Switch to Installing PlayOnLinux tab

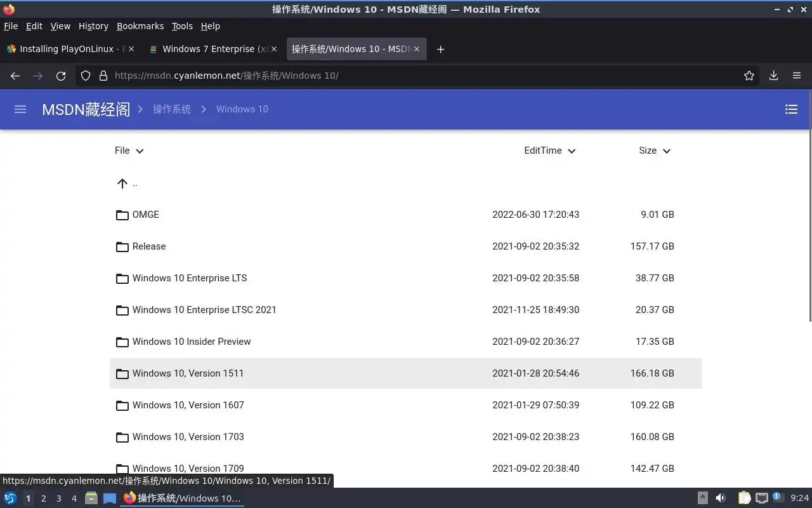(71, 49)
